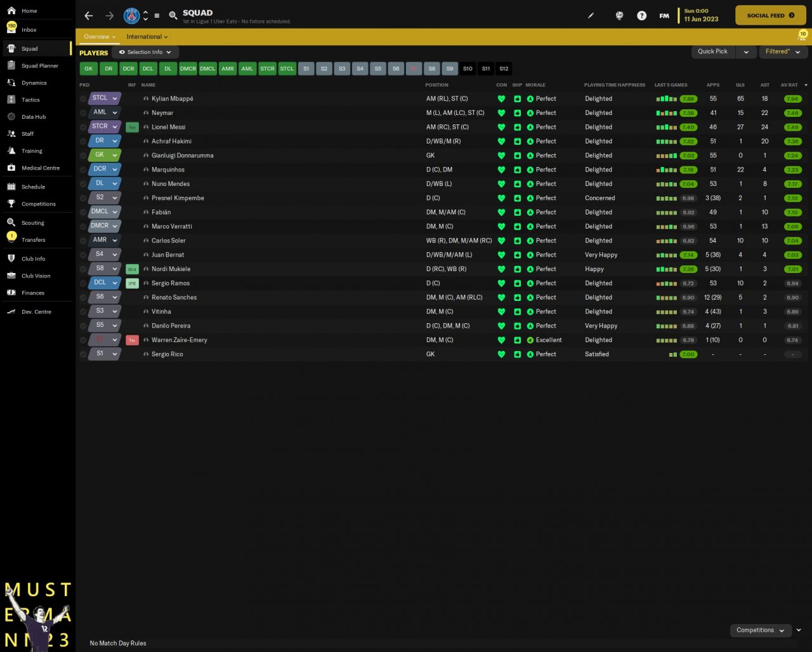The image size is (812, 652).
Task: Toggle pick circle for Kylian Mbappé
Action: point(83,99)
